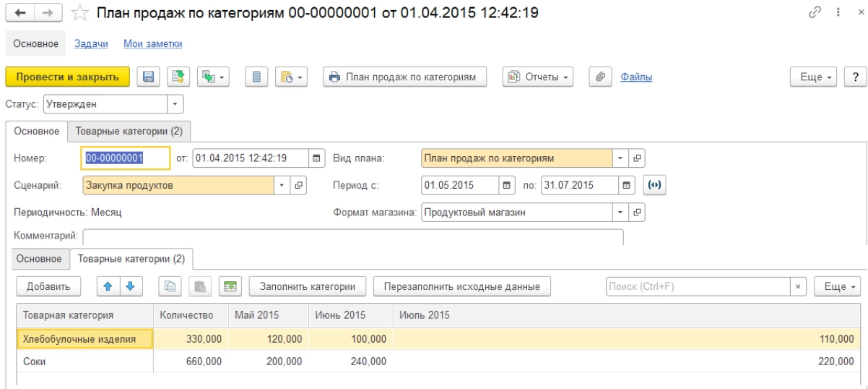Click the Количество column header
The width and height of the screenshot is (868, 389).
(190, 316)
